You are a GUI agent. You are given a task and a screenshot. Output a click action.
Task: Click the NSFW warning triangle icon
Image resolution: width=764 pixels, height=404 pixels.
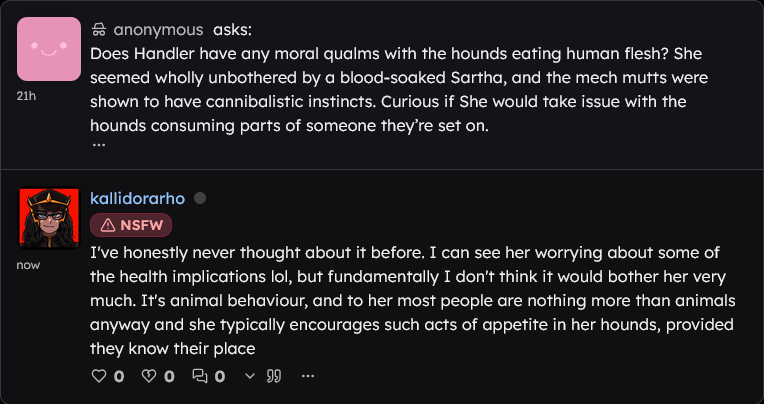tap(107, 224)
